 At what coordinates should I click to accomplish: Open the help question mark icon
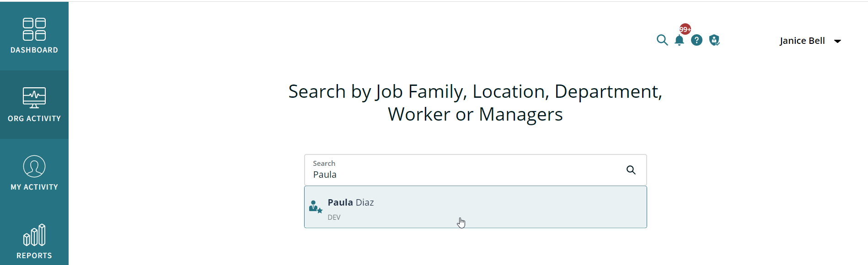tap(697, 40)
